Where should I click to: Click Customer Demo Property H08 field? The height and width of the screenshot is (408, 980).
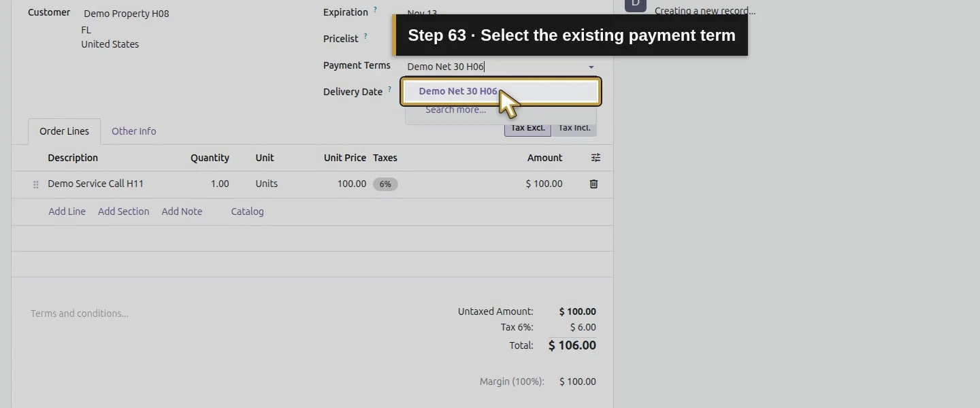(127, 14)
